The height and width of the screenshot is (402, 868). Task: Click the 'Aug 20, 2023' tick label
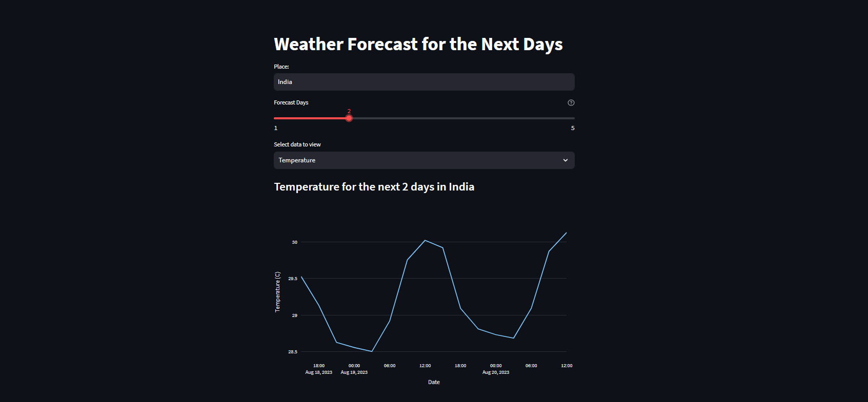495,372
